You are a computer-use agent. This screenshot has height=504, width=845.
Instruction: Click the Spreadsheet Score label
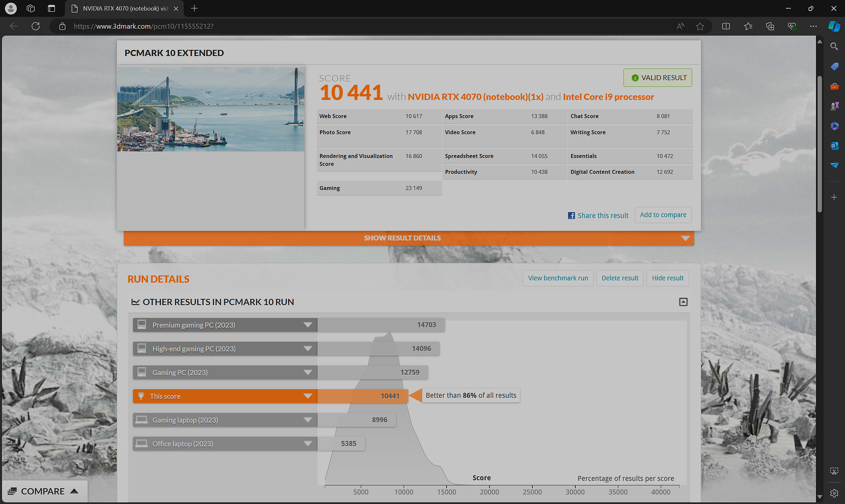(x=469, y=156)
